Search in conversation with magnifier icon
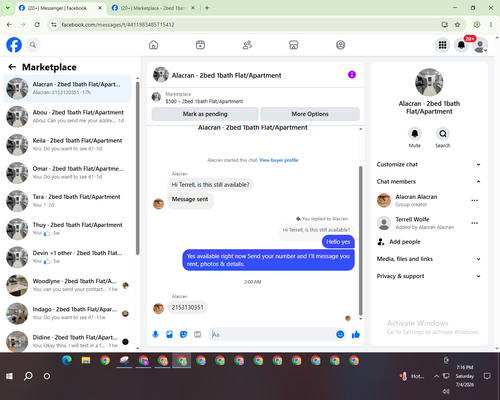 pyautogui.click(x=443, y=134)
